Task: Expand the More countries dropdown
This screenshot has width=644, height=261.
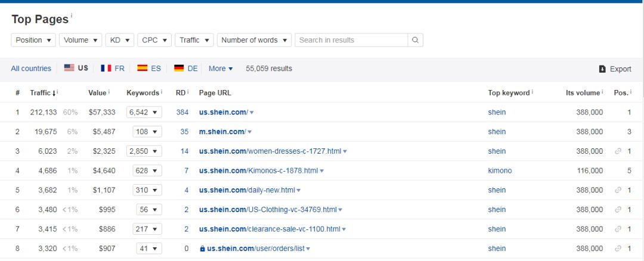Action: click(x=221, y=69)
